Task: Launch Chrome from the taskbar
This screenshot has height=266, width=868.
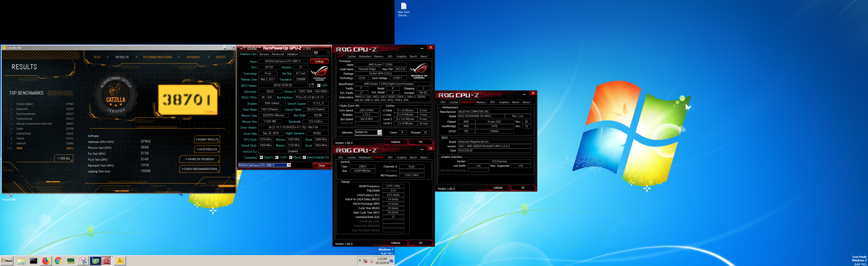Action: 58,261
